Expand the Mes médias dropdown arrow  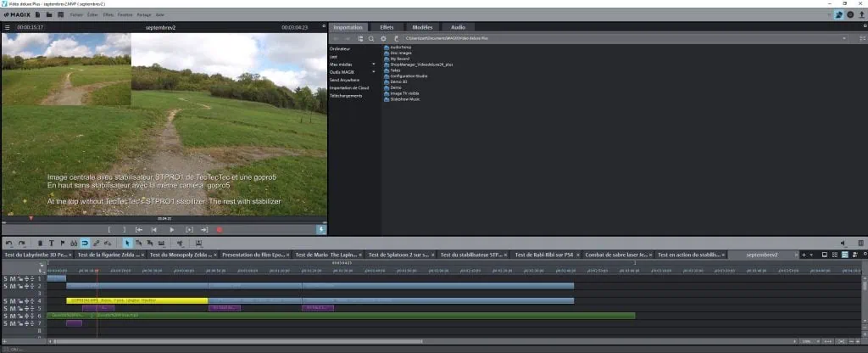pos(374,64)
